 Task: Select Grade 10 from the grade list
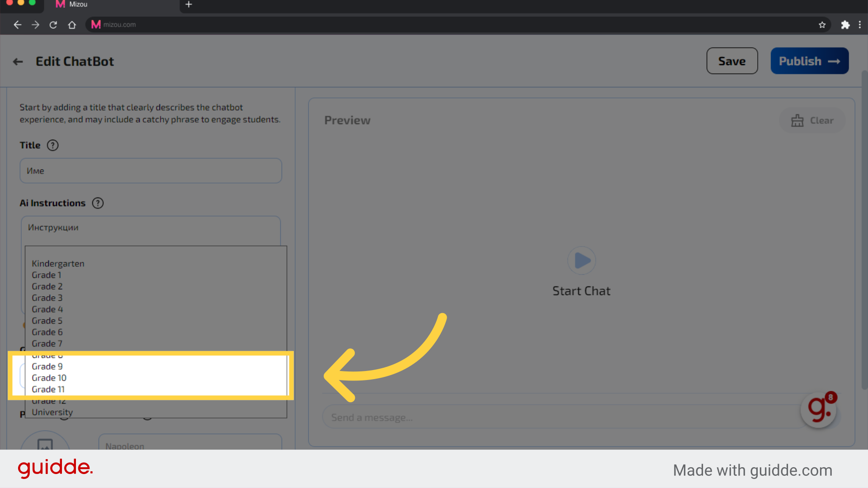tap(49, 378)
